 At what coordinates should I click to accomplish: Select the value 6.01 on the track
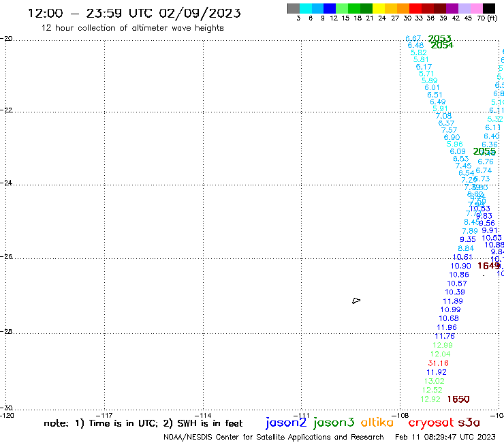[x=432, y=87]
